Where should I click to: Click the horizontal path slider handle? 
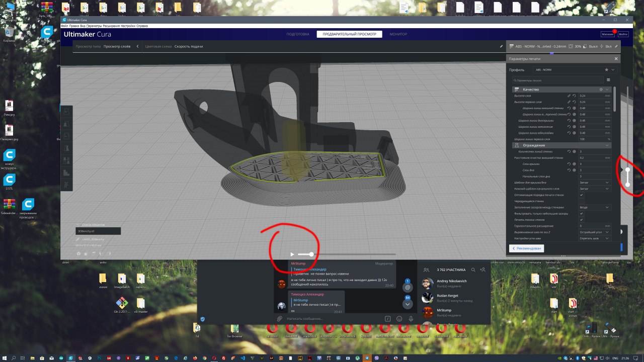(311, 254)
